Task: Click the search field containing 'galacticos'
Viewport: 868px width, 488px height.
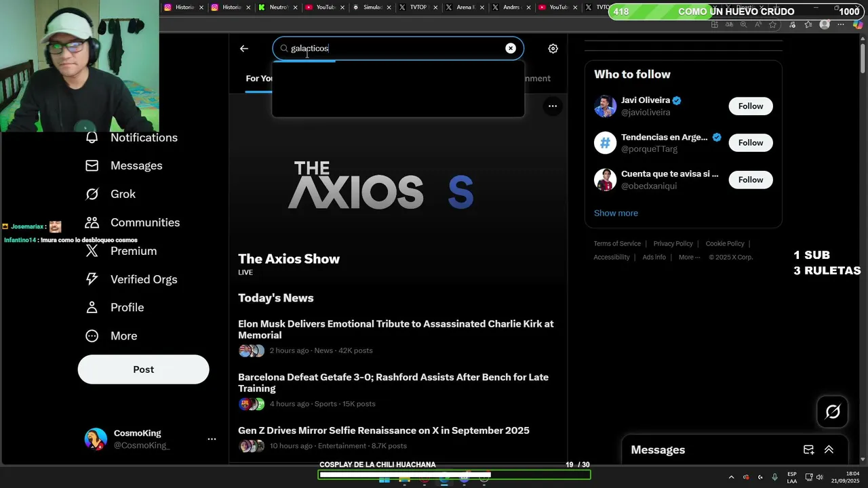Action: click(x=398, y=48)
